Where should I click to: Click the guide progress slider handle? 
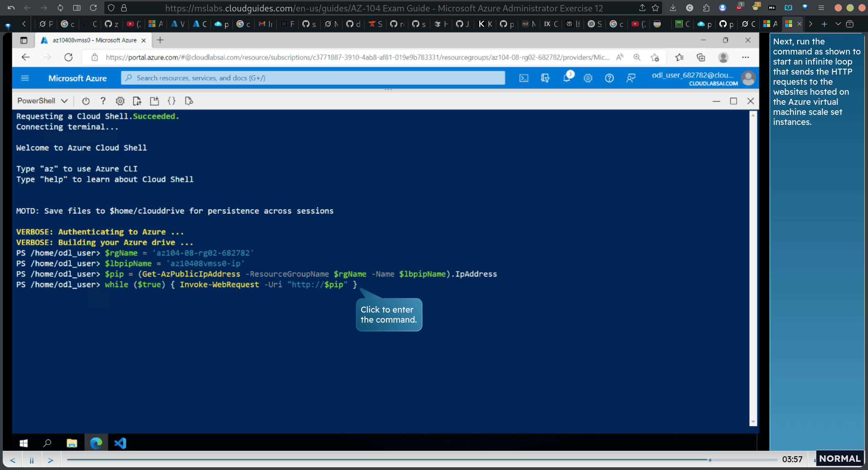click(710, 459)
